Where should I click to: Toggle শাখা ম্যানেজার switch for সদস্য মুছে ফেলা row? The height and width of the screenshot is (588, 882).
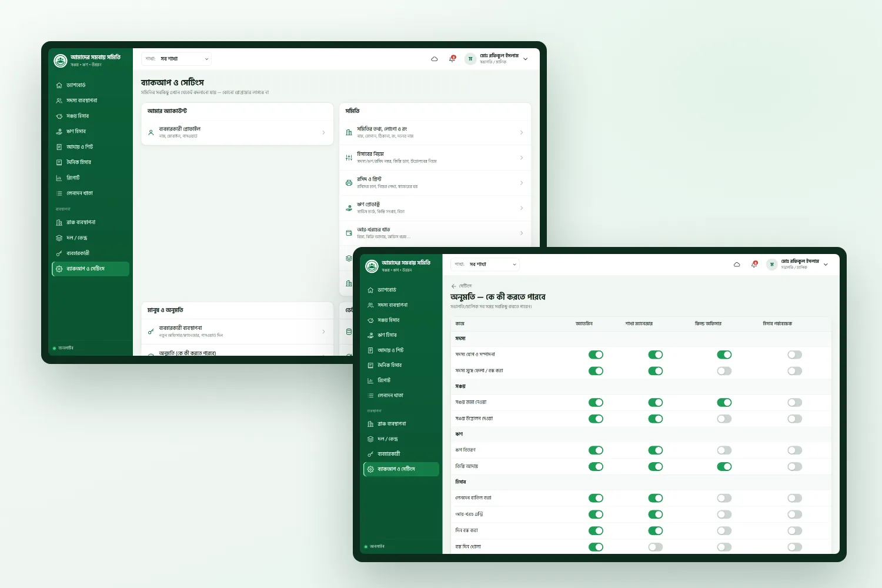[656, 371]
